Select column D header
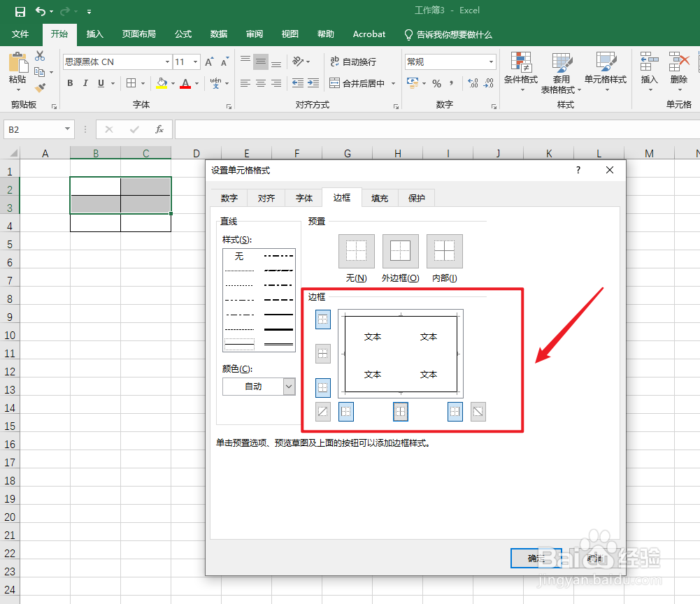 [196, 153]
